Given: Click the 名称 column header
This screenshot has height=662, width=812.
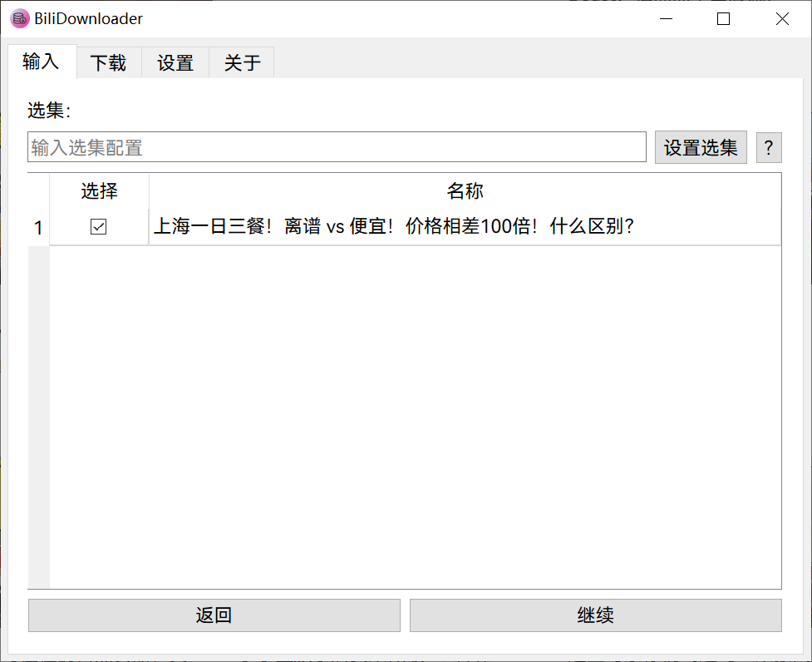Looking at the screenshot, I should click(465, 190).
